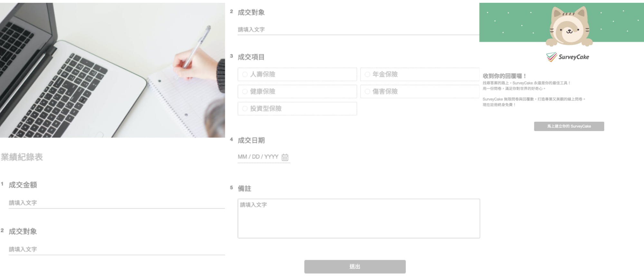This screenshot has width=644, height=277.
Task: Select the 健康保險 radio option
Action: 297,91
